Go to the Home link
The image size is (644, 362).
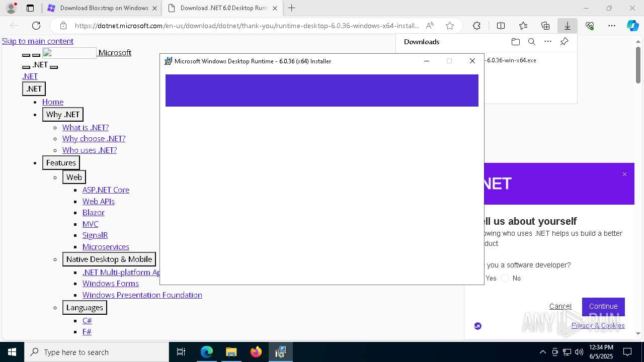(53, 102)
